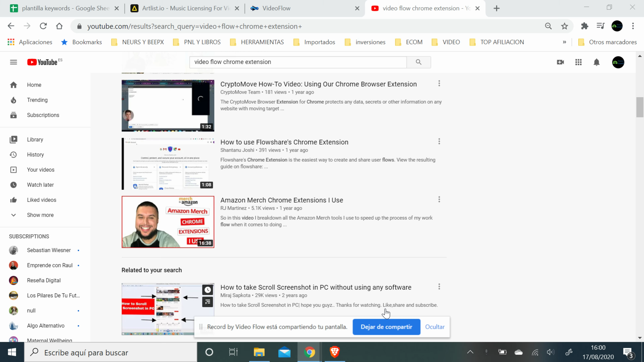
Task: Click add to queue icon on Scroll Screenshot thumbnail
Action: 207,302
